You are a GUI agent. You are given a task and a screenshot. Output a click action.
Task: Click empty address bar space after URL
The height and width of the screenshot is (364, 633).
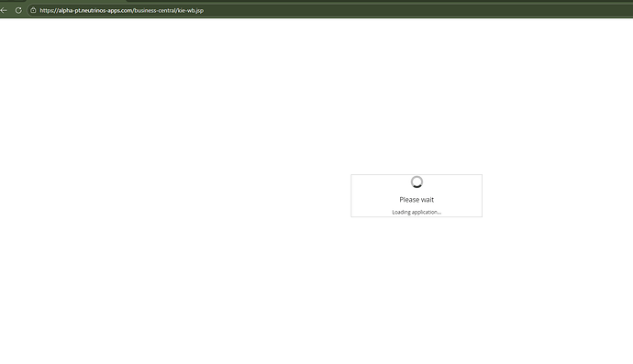(x=404, y=10)
